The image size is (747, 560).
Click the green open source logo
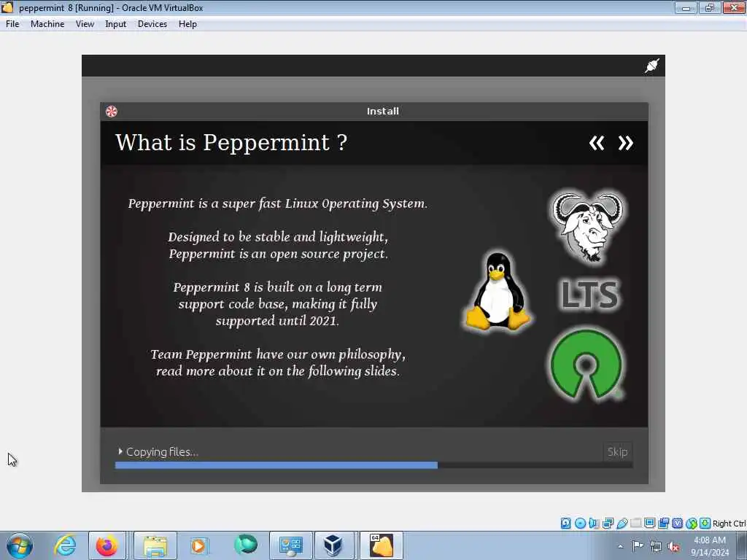pos(587,365)
